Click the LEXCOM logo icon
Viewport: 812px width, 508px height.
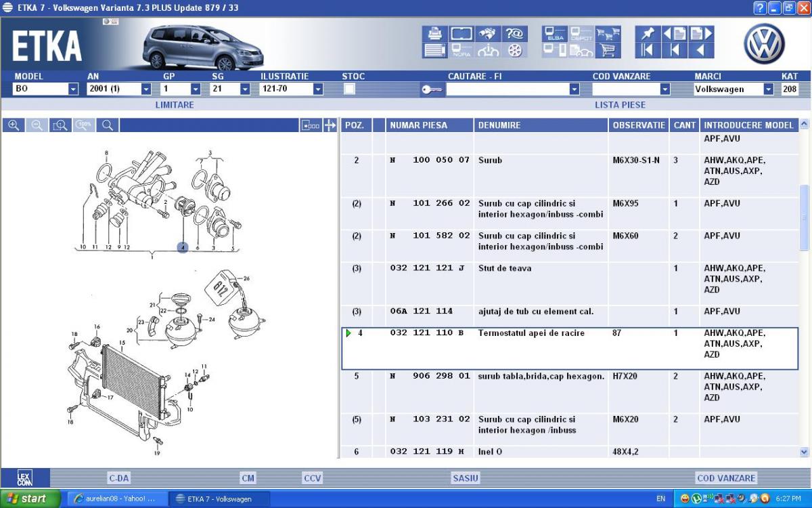[x=24, y=478]
